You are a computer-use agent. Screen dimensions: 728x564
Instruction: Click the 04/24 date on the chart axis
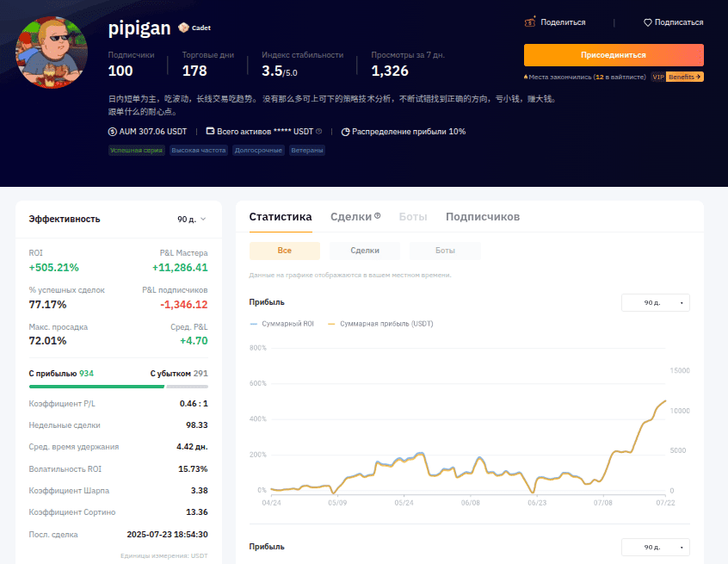click(x=271, y=503)
